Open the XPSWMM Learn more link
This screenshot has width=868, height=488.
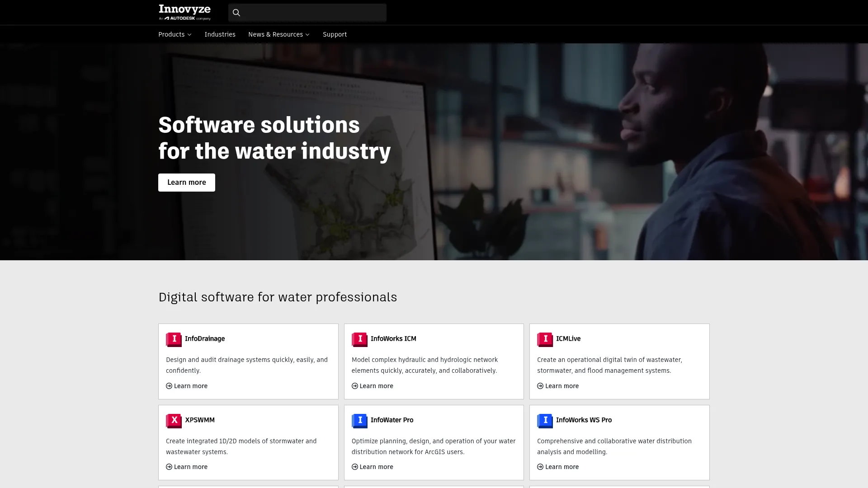[x=187, y=467]
